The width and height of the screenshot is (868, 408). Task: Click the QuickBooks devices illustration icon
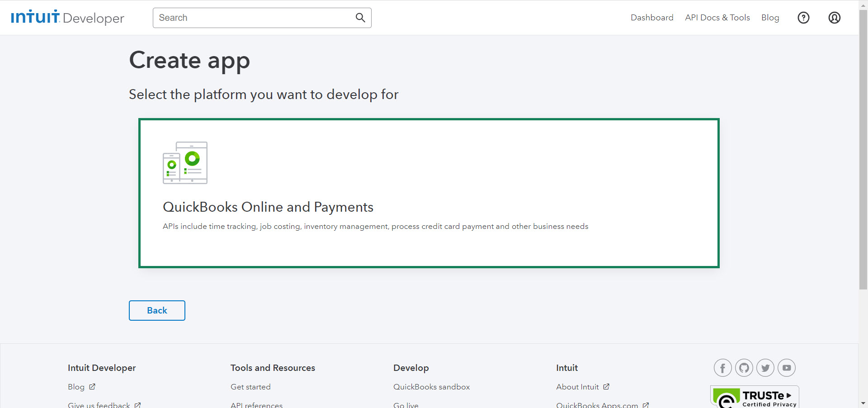point(185,163)
